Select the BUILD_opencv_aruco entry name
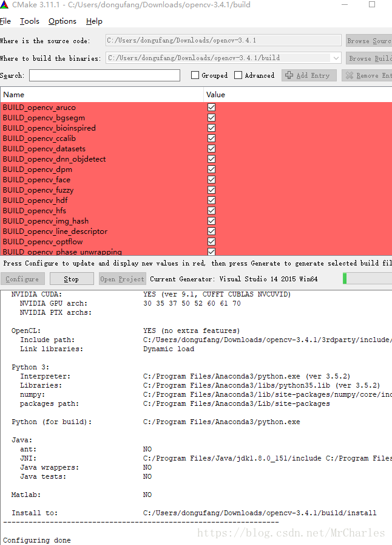Viewport: 392px width, 545px height. [x=39, y=108]
